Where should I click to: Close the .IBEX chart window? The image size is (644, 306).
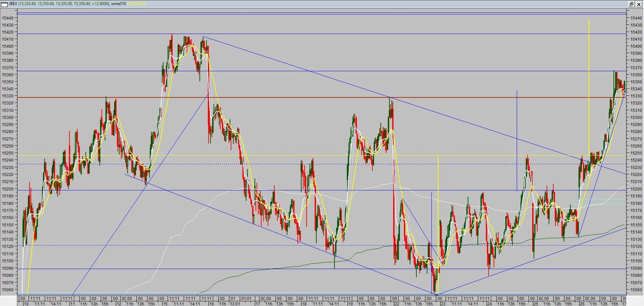pyautogui.click(x=639, y=4)
